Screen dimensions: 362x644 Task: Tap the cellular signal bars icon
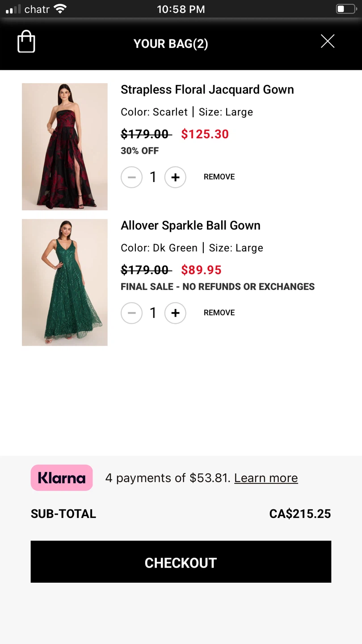pyautogui.click(x=13, y=9)
